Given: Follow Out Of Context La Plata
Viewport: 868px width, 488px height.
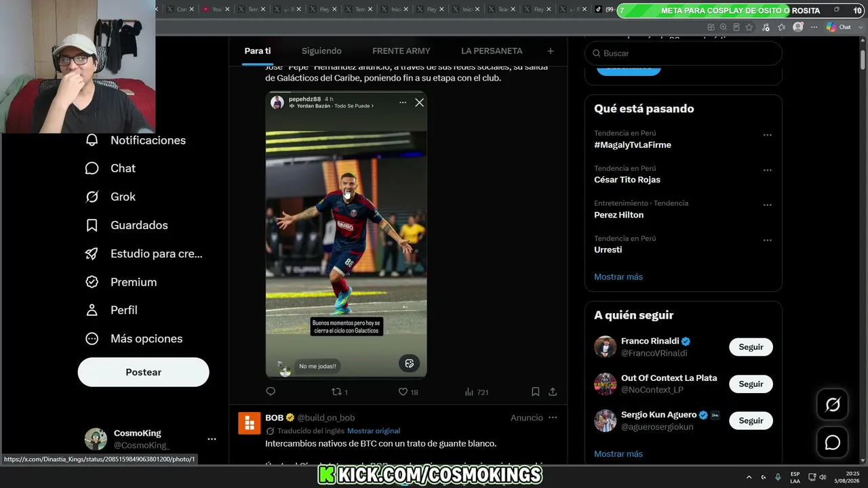Looking at the screenshot, I should 751,384.
